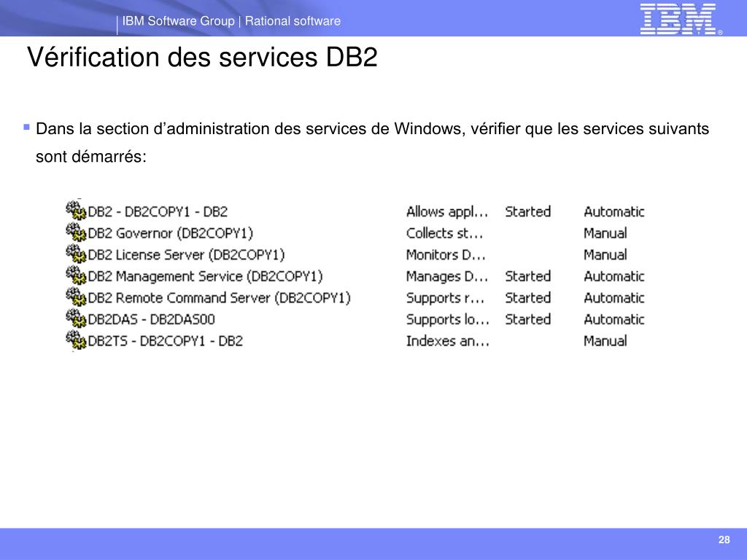Click the description 'Collects st...'

tap(444, 233)
